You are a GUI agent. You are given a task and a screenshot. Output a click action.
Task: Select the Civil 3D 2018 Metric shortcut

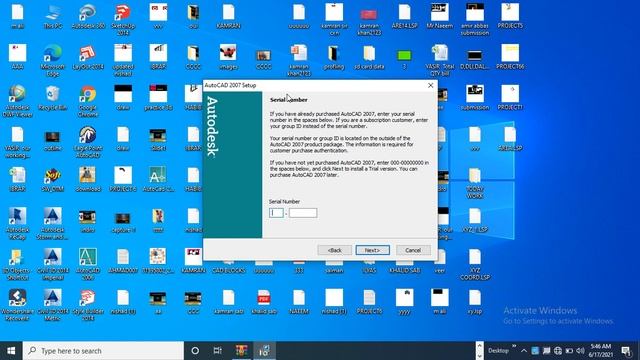click(x=53, y=305)
